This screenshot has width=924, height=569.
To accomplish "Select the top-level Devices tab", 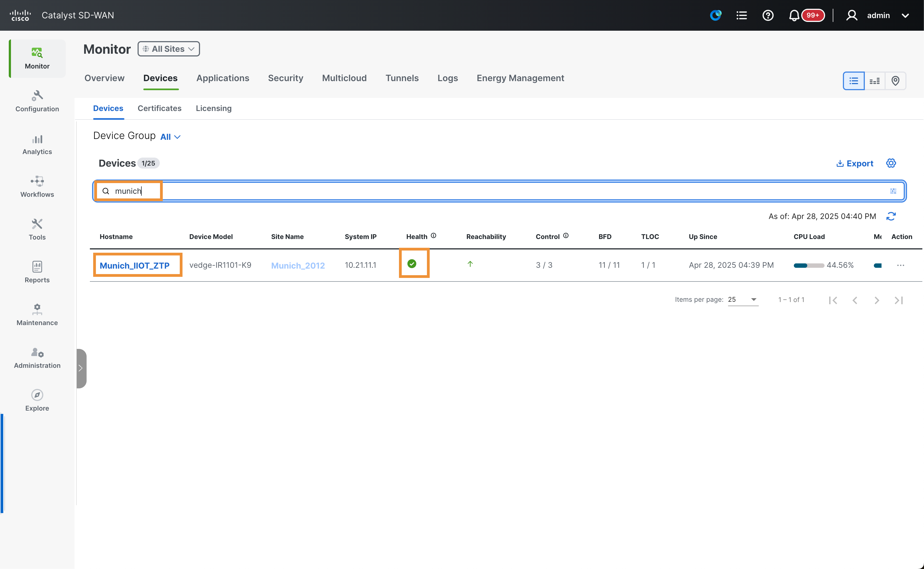I will pyautogui.click(x=161, y=78).
